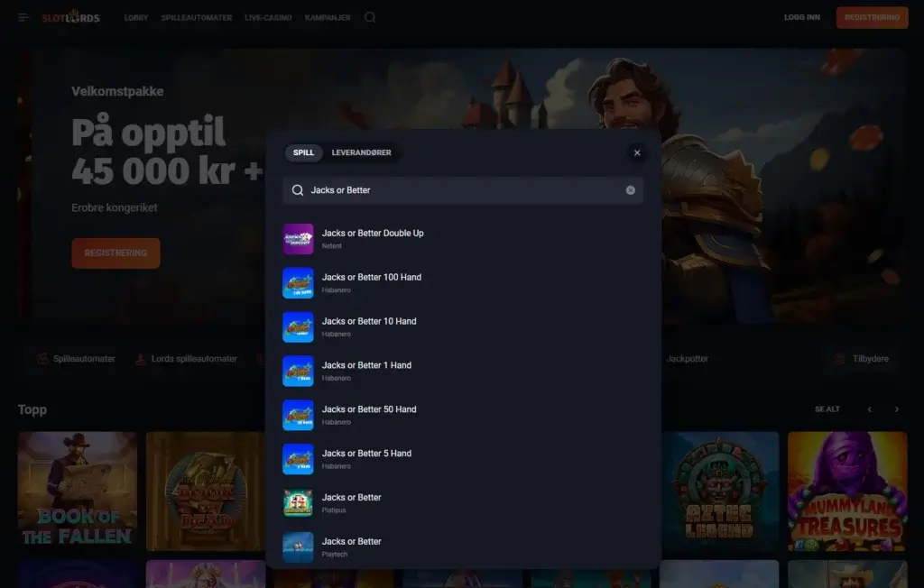Select Jacks or Better 50 Hand title
The height and width of the screenshot is (588, 924).
tap(369, 409)
